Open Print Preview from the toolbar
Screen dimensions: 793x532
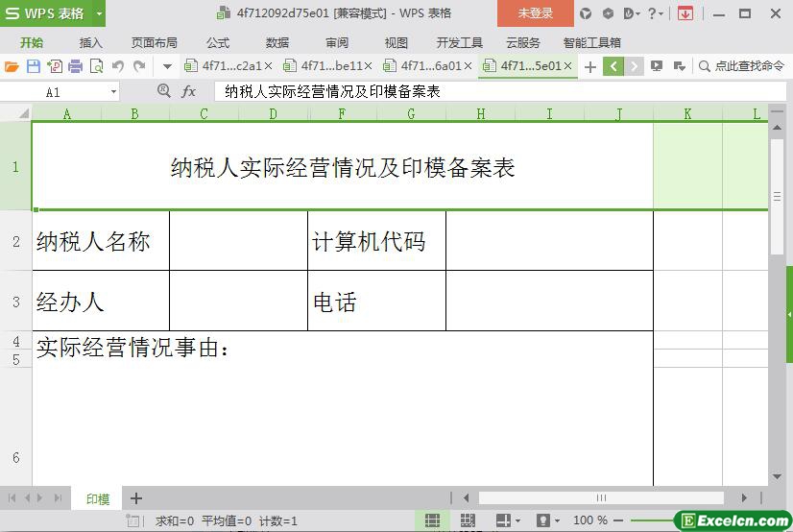pyautogui.click(x=96, y=66)
